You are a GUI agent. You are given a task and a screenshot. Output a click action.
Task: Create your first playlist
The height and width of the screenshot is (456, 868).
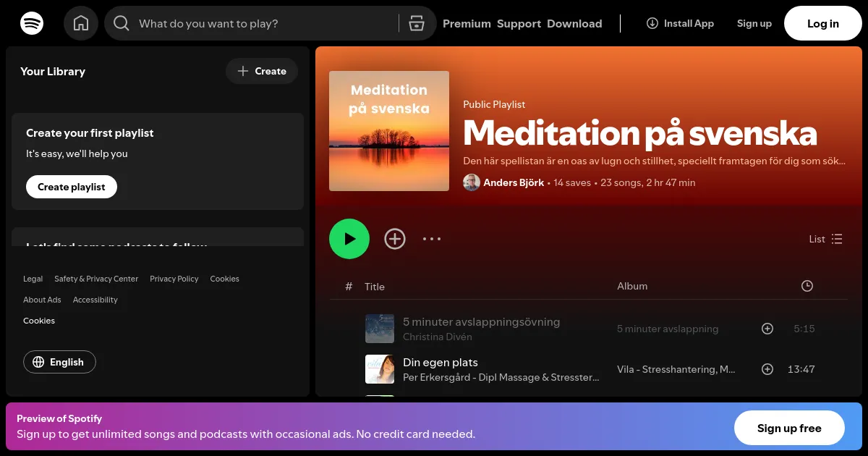pyautogui.click(x=71, y=186)
